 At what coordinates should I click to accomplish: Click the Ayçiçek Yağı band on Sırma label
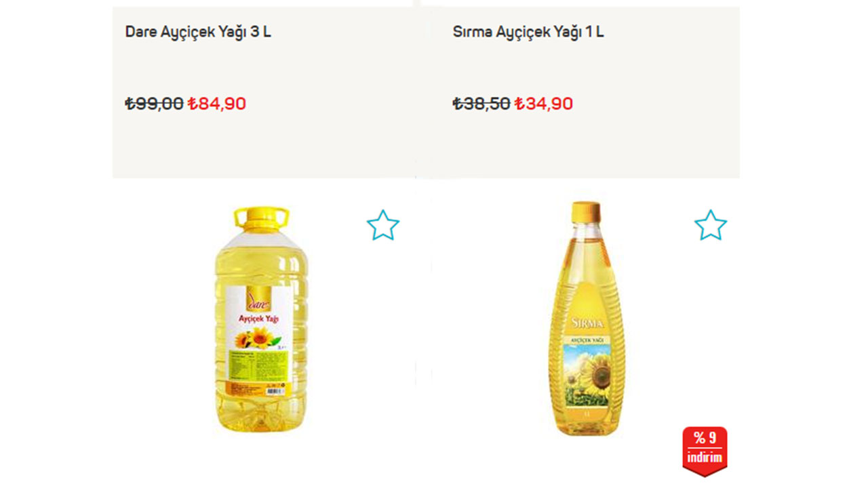point(585,337)
